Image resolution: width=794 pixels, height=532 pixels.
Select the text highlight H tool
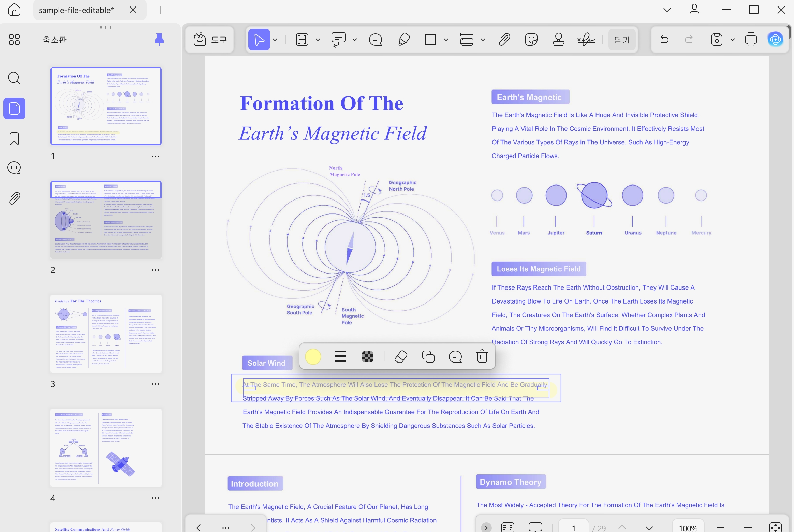(x=302, y=40)
